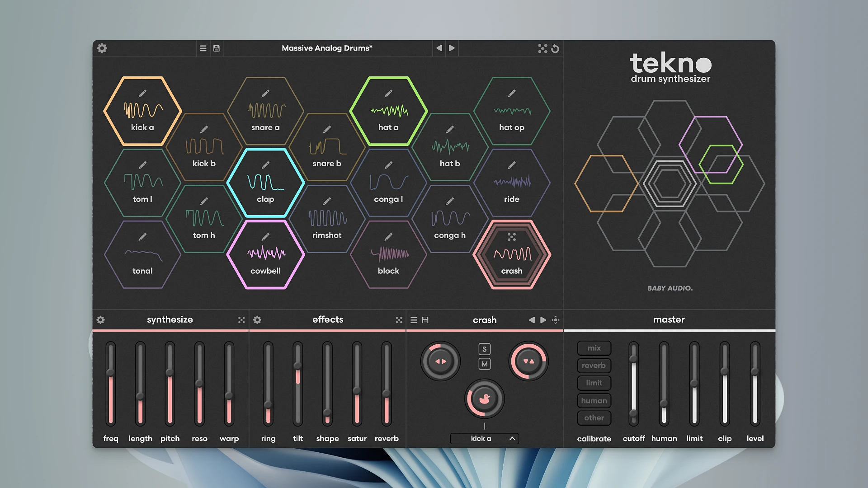Mute the crash channel with the M button
Screen dimensions: 868x488
(x=484, y=364)
